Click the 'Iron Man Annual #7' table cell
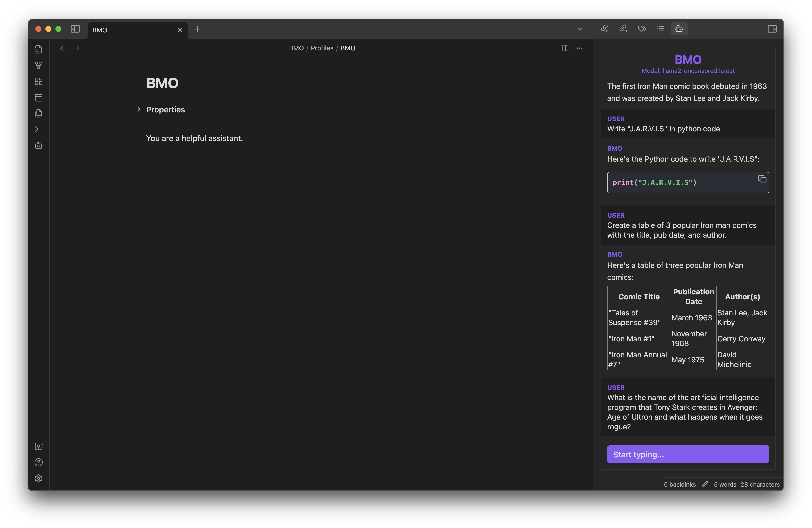The width and height of the screenshot is (812, 528). tap(639, 360)
